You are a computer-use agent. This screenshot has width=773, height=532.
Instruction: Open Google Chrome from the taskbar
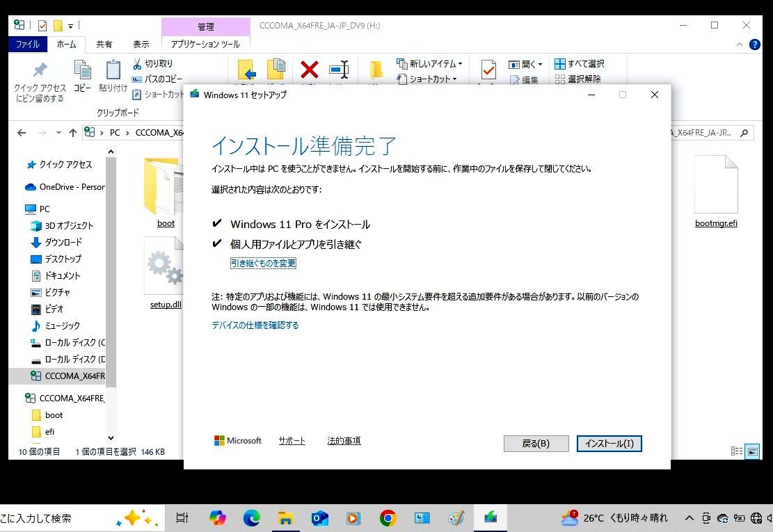[388, 518]
